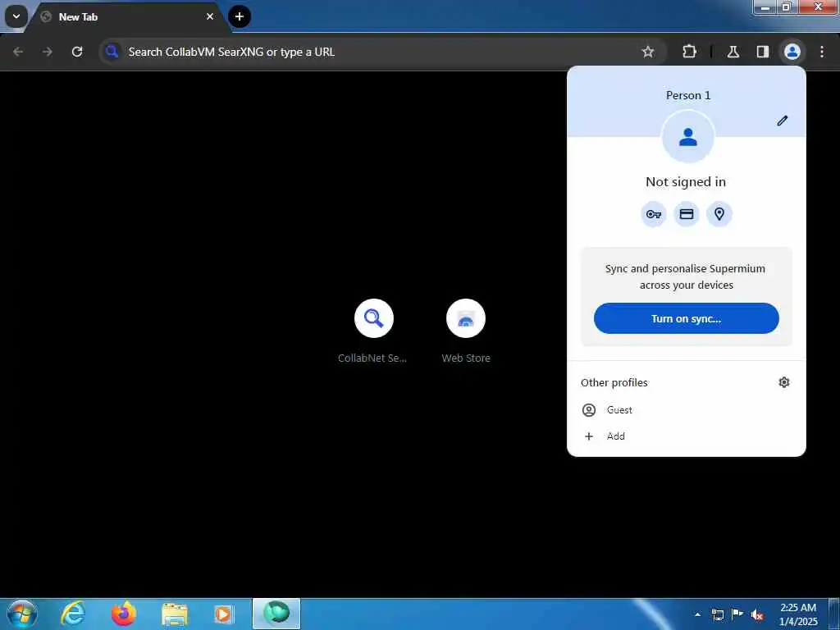The height and width of the screenshot is (630, 840).
Task: Open Windows Explorer folder from taskbar
Action: click(174, 614)
